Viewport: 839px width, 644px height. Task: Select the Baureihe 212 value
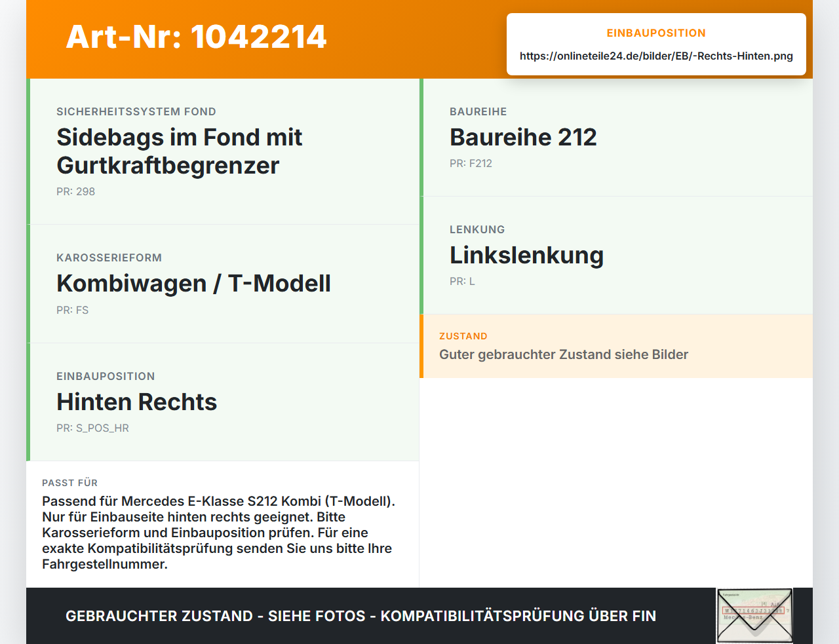tap(523, 137)
